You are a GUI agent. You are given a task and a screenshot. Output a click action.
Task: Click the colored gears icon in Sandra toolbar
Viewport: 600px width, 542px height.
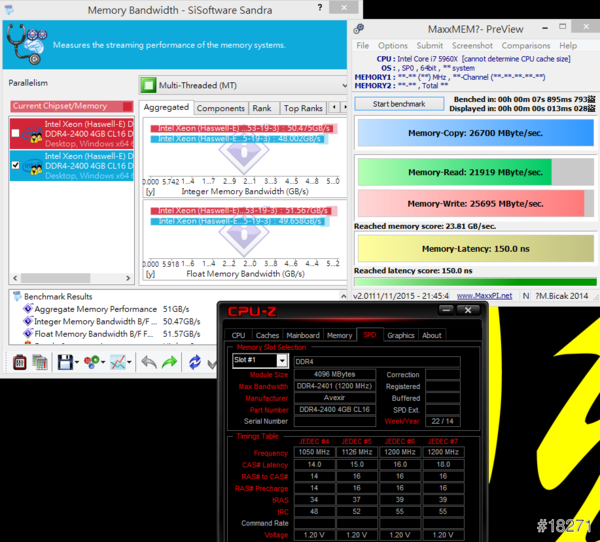point(92,362)
